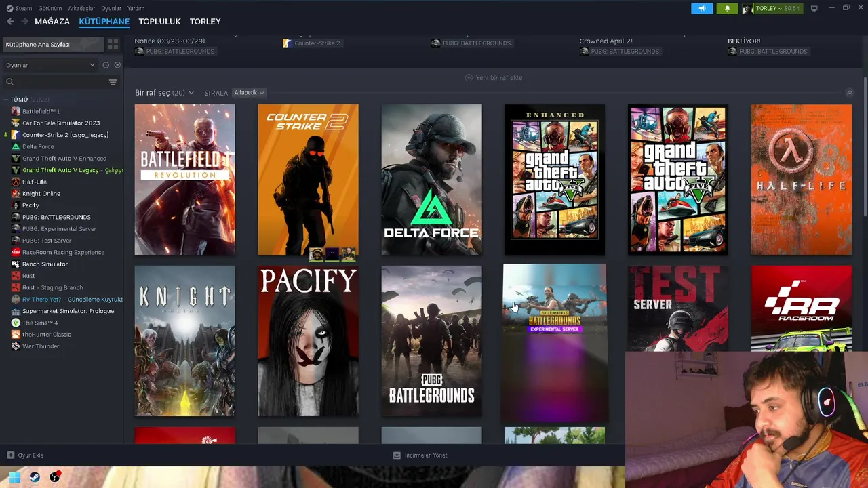Open the Windows Start button

click(14, 477)
